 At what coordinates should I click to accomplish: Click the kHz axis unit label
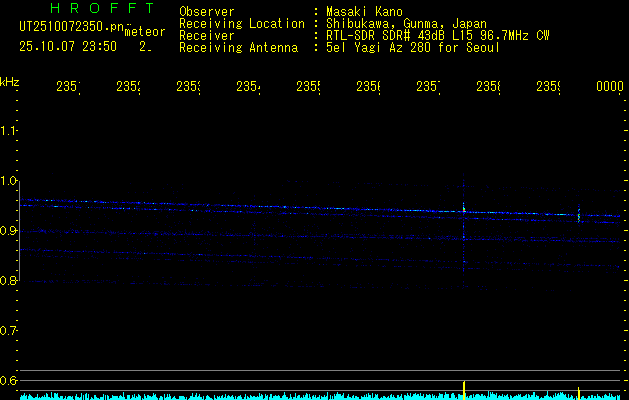(10, 81)
